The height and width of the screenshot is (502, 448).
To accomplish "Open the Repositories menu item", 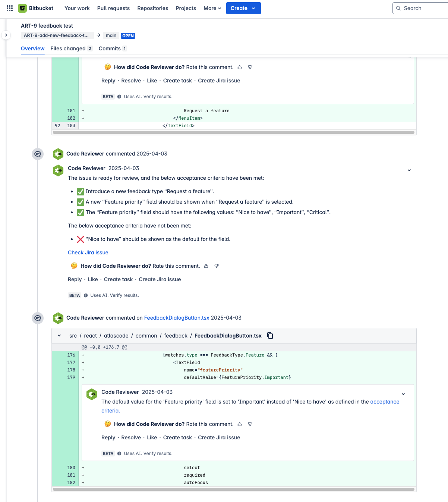I will [x=152, y=8].
